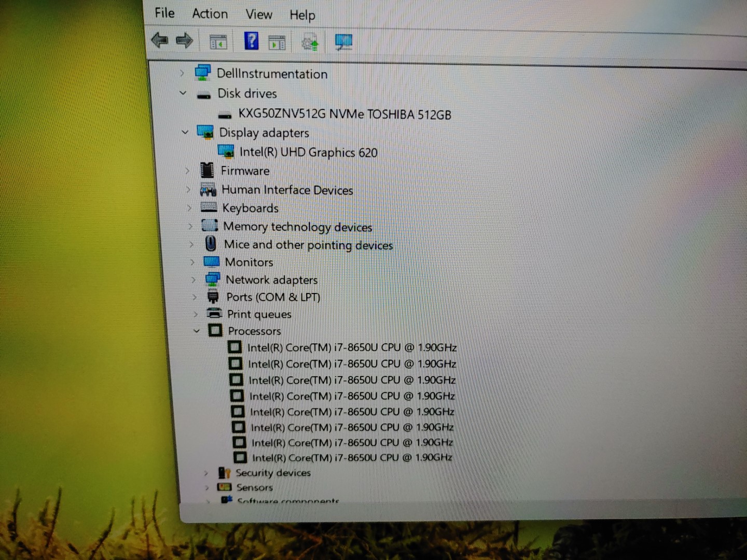The width and height of the screenshot is (747, 560).
Task: Click the Intel UHD Graphics 620 icon
Action: (x=226, y=151)
